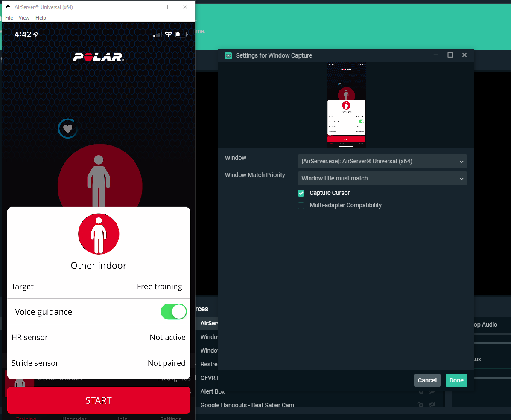Close the Settings for Window Capture dialog
Image resolution: width=511 pixels, height=420 pixels.
[464, 55]
